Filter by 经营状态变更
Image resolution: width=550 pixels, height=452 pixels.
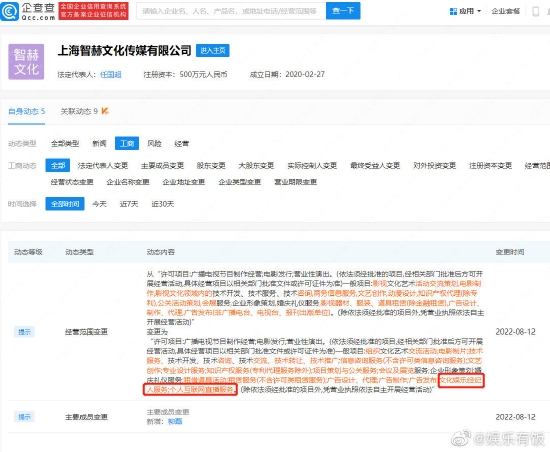point(72,182)
